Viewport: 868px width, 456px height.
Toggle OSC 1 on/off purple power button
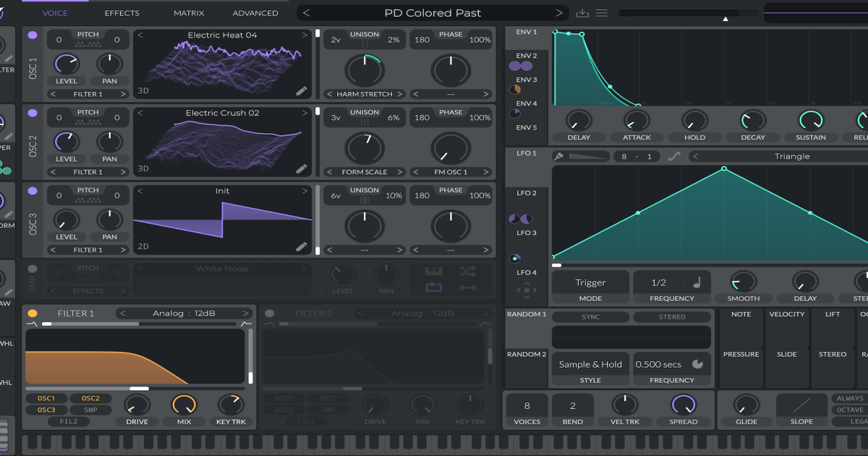coord(33,35)
